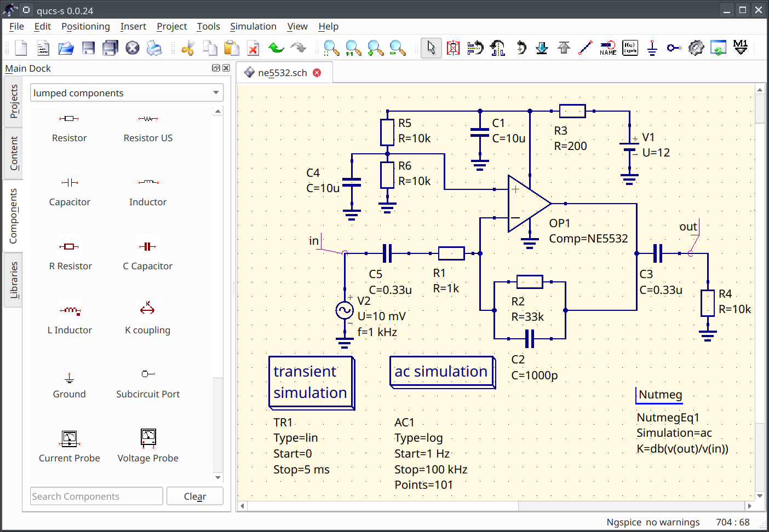The height and width of the screenshot is (532, 769).
Task: Toggle the Mirror about X axis tool
Action: click(475, 48)
